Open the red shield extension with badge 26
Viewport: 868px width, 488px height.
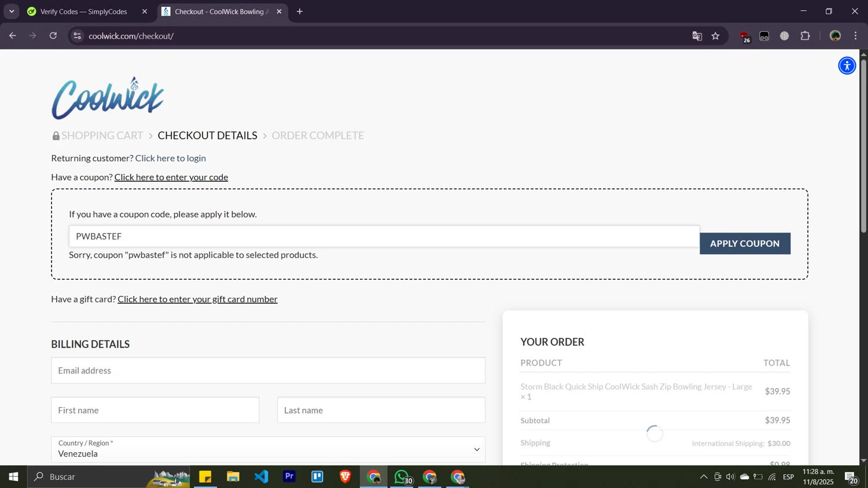click(x=745, y=36)
